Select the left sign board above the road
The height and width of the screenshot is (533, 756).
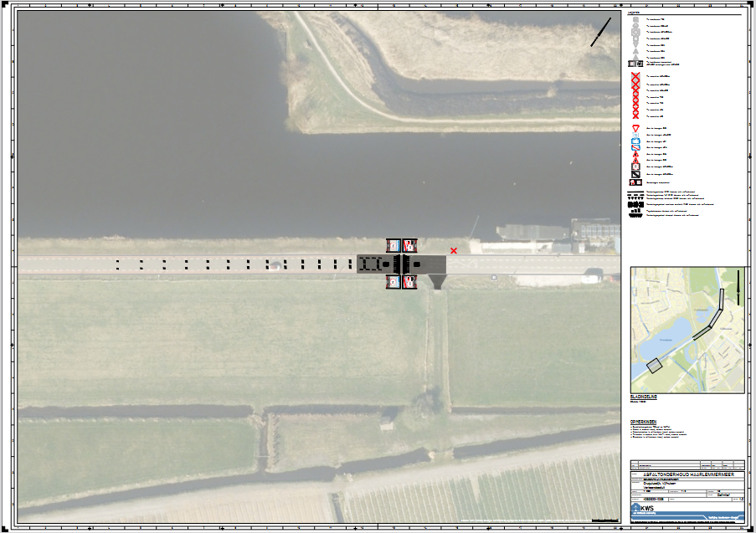pos(393,245)
